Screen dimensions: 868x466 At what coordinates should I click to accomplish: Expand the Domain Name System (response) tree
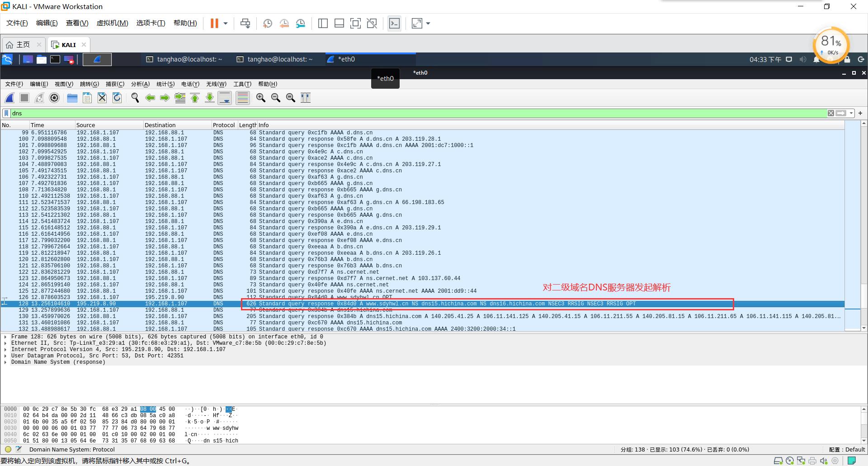5,362
